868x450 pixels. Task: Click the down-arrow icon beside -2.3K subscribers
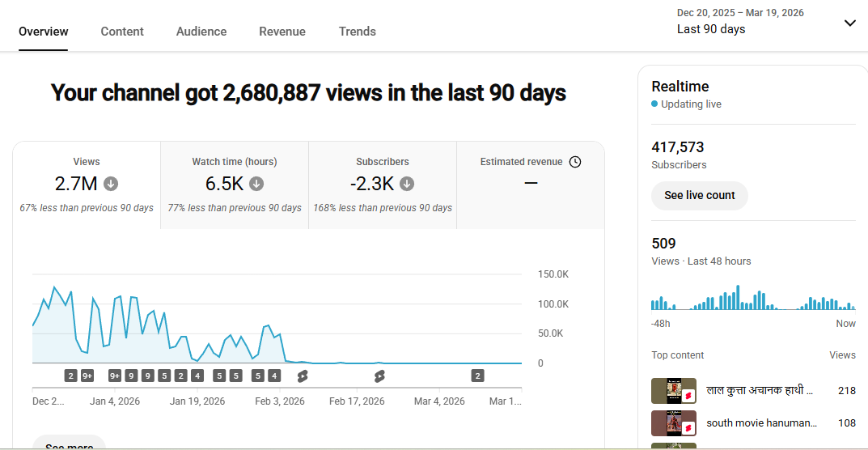tap(407, 184)
